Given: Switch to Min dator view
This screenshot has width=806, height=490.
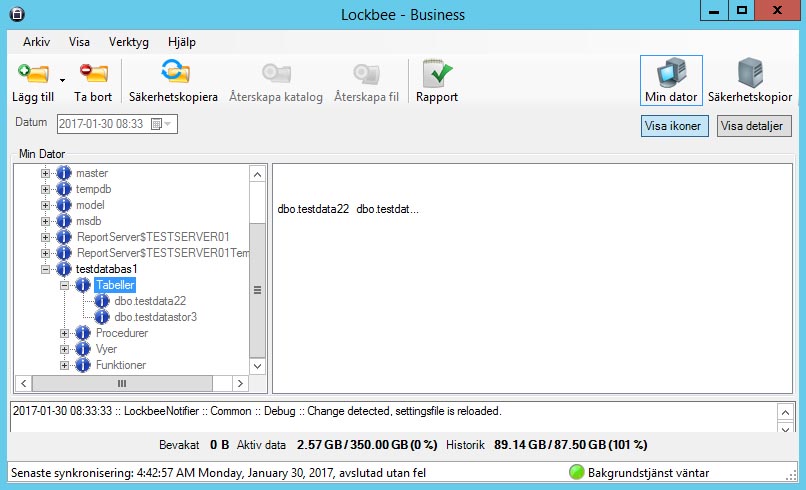Looking at the screenshot, I should (671, 80).
